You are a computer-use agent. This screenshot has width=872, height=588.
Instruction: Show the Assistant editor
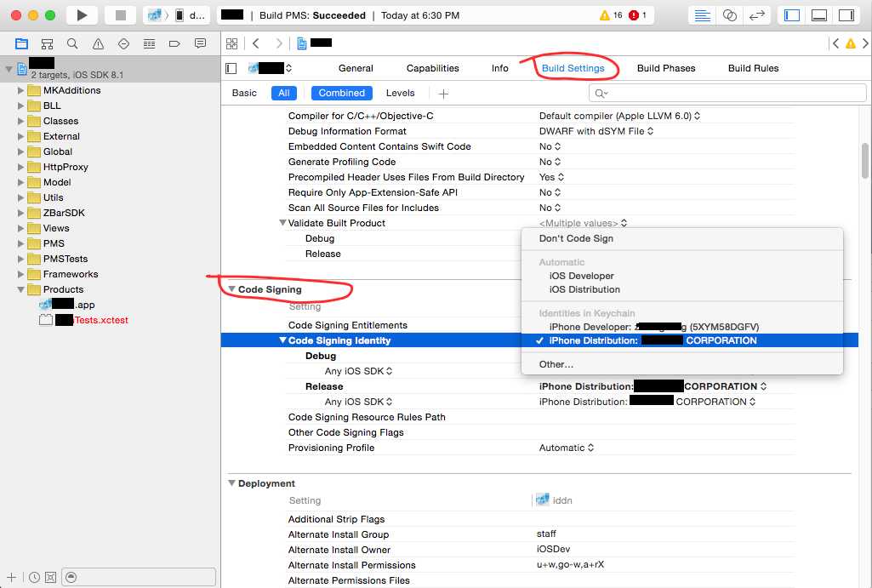click(x=730, y=15)
